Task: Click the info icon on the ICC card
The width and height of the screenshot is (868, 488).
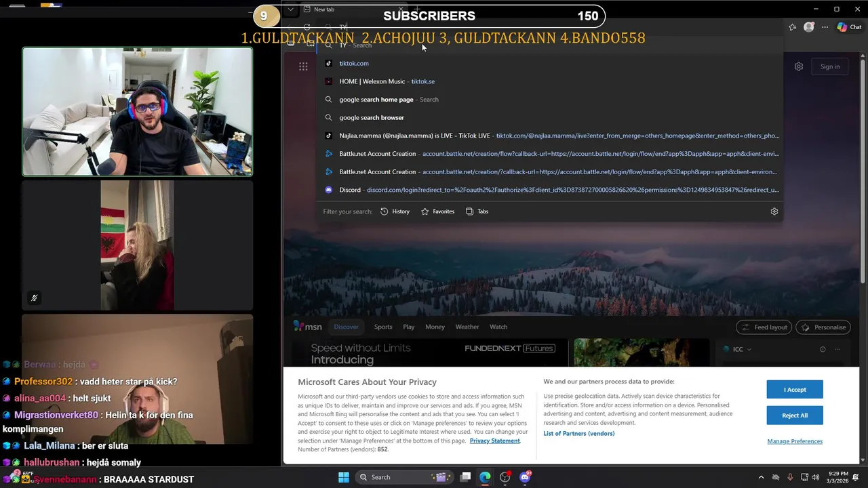Action: 823,349
